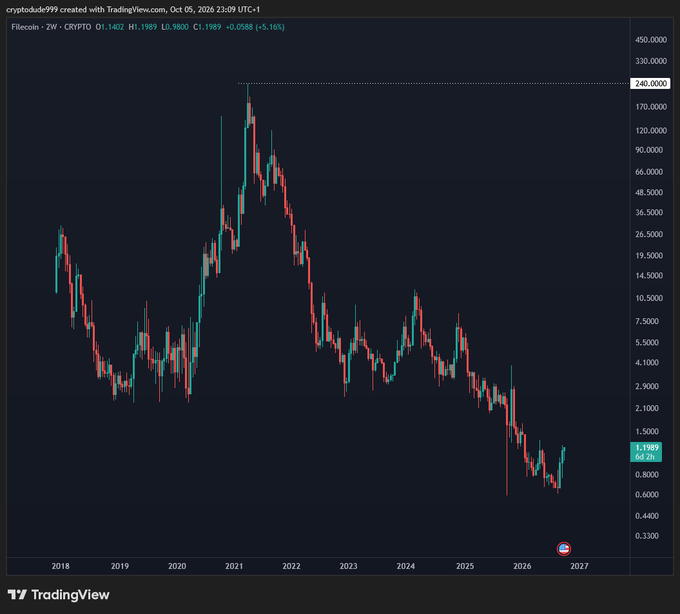The width and height of the screenshot is (680, 614).
Task: Click the 170.0000 price scale label
Action: pyautogui.click(x=651, y=107)
